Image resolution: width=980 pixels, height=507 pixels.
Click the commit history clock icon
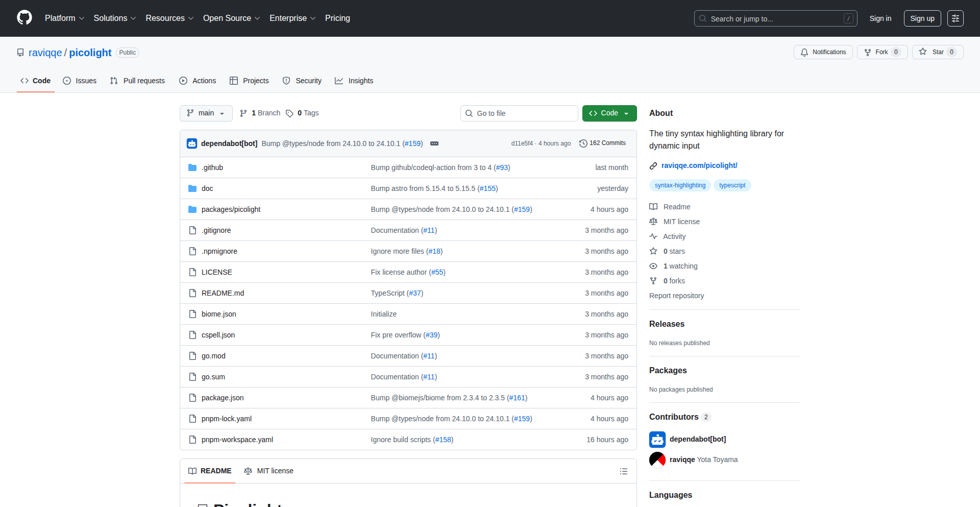(x=583, y=143)
